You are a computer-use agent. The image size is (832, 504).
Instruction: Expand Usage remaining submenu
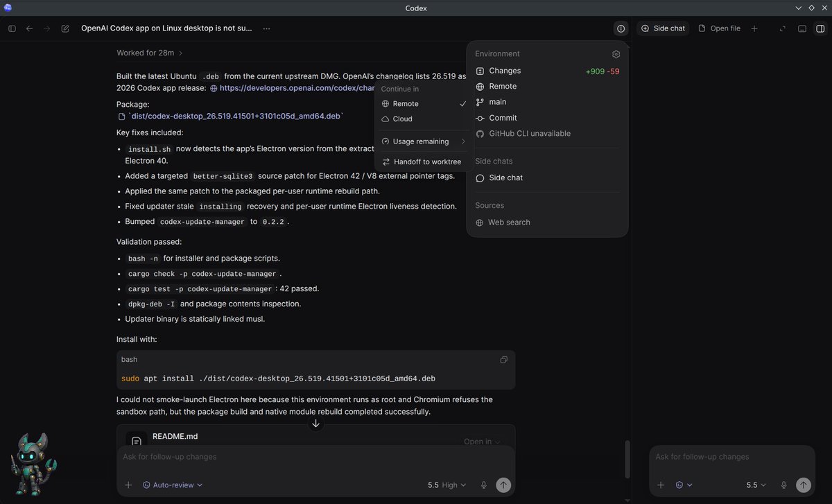[x=424, y=141]
